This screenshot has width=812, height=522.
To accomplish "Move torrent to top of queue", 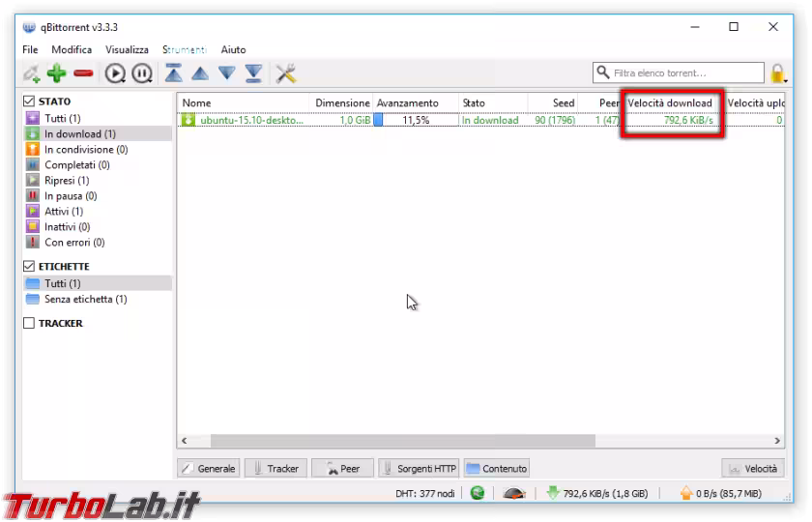I will (x=173, y=73).
